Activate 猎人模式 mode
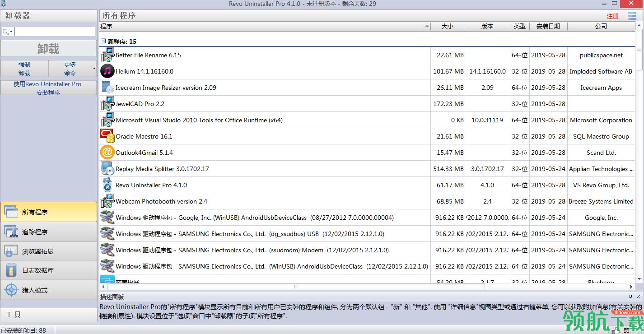The height and width of the screenshot is (334, 644). [48, 290]
